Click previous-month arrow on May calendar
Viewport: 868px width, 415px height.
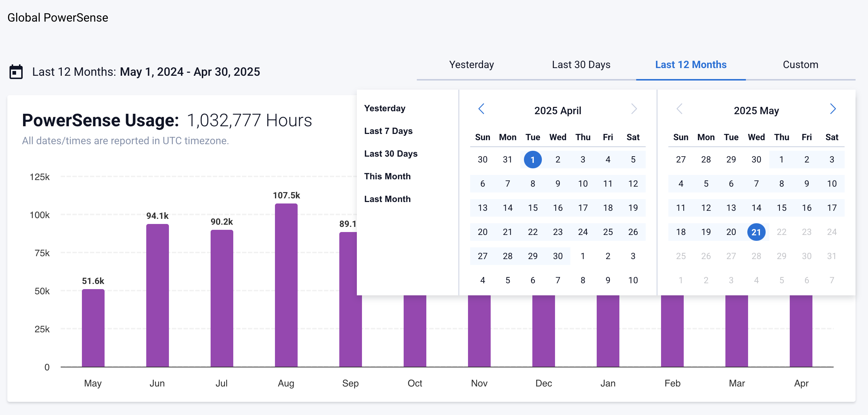679,109
